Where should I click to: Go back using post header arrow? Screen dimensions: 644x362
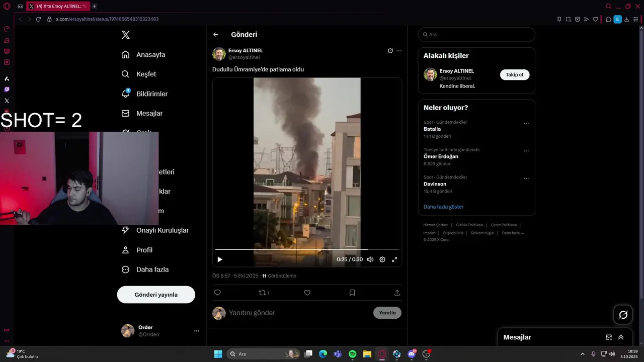coord(216,35)
